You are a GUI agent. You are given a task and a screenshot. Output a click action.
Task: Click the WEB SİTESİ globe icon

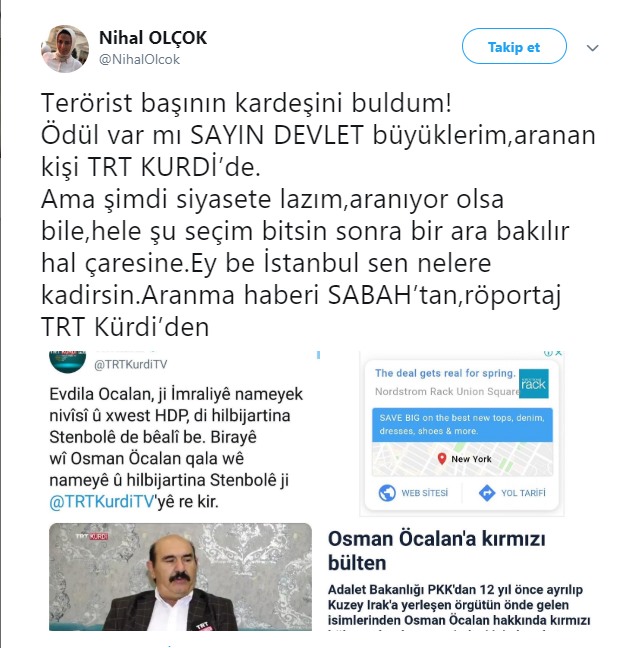(387, 493)
